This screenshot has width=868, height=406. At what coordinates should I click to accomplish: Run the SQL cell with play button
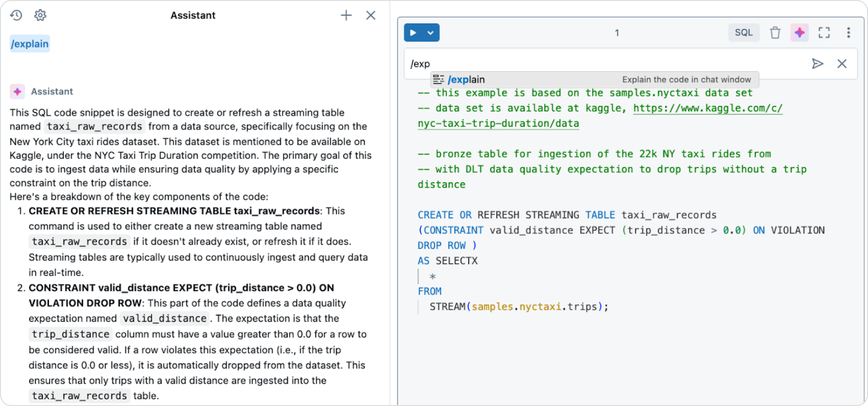(413, 33)
